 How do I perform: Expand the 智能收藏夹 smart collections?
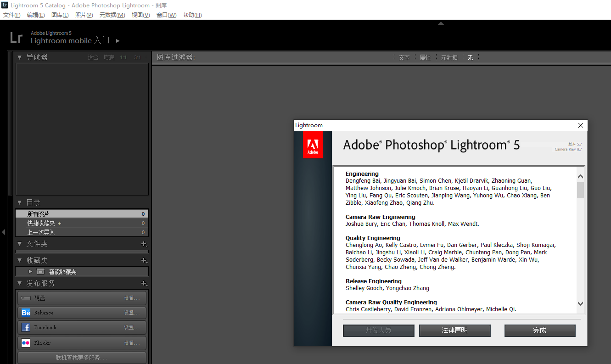tap(30, 271)
